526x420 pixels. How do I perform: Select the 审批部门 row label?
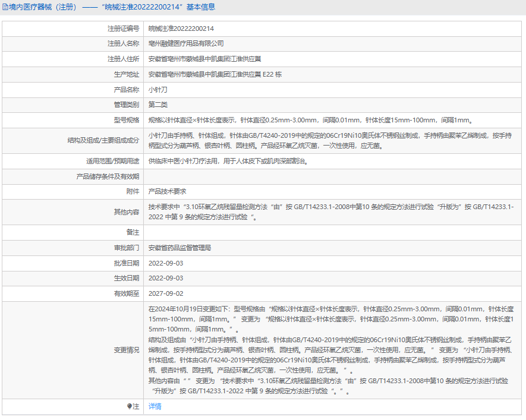127,248
